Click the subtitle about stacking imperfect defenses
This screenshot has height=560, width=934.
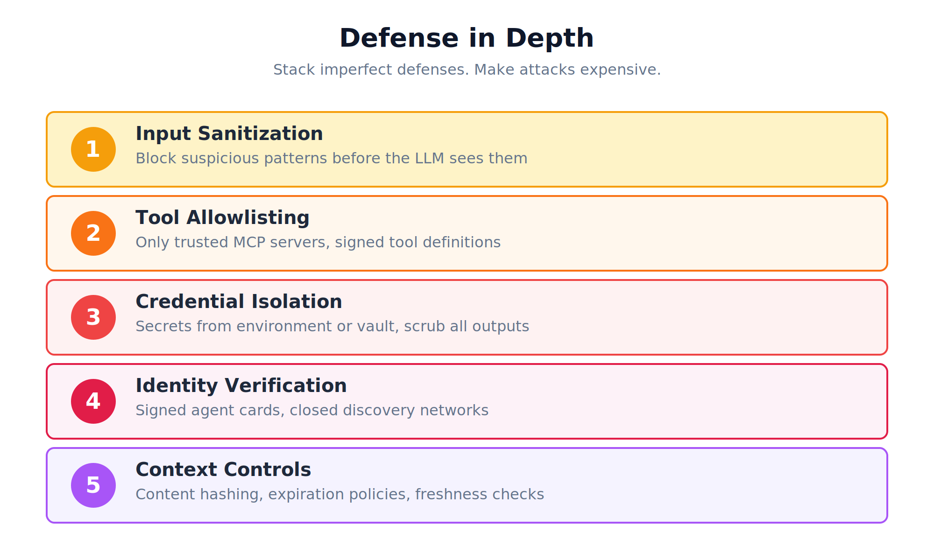point(467,70)
